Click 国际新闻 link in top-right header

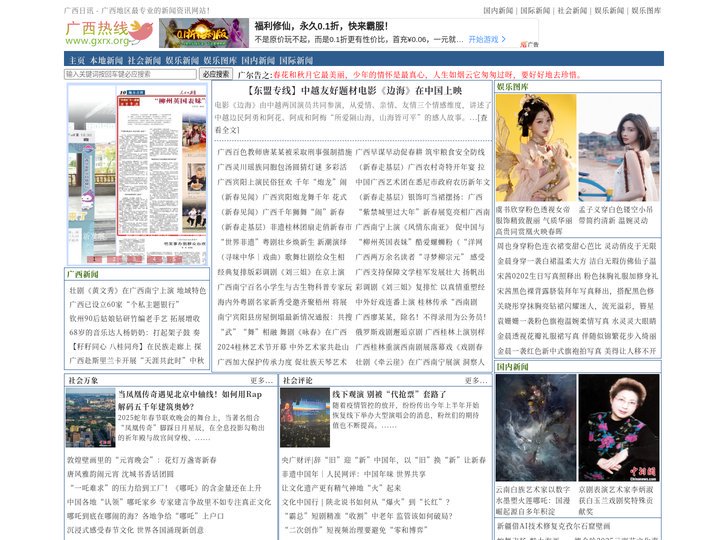(x=535, y=11)
